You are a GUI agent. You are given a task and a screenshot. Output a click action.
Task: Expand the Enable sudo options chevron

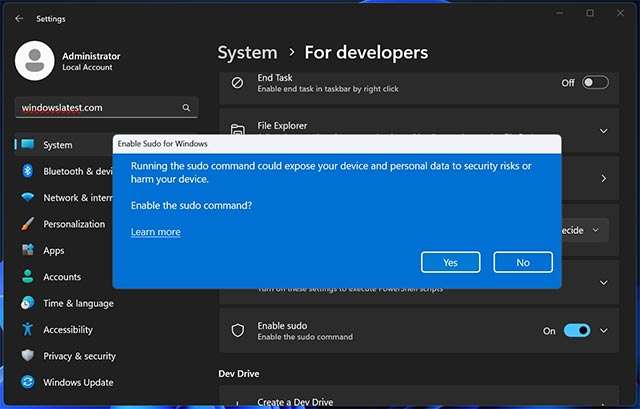click(603, 331)
